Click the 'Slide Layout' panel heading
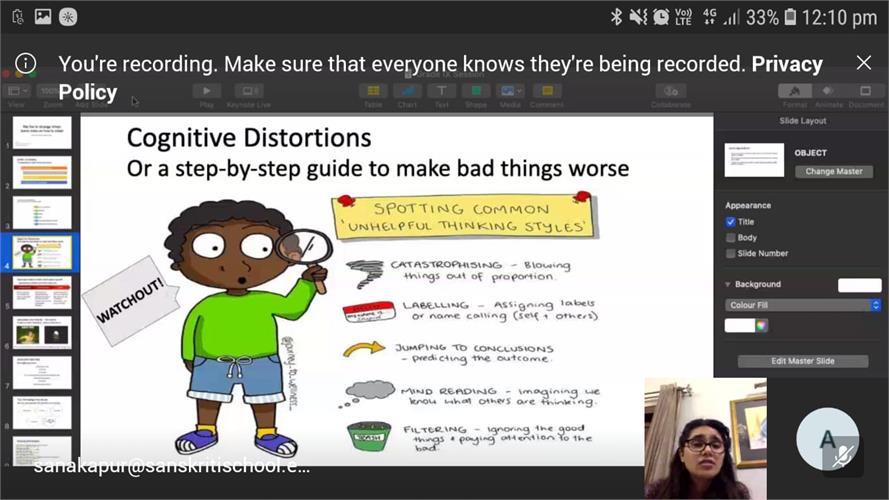The height and width of the screenshot is (500, 889). (802, 121)
